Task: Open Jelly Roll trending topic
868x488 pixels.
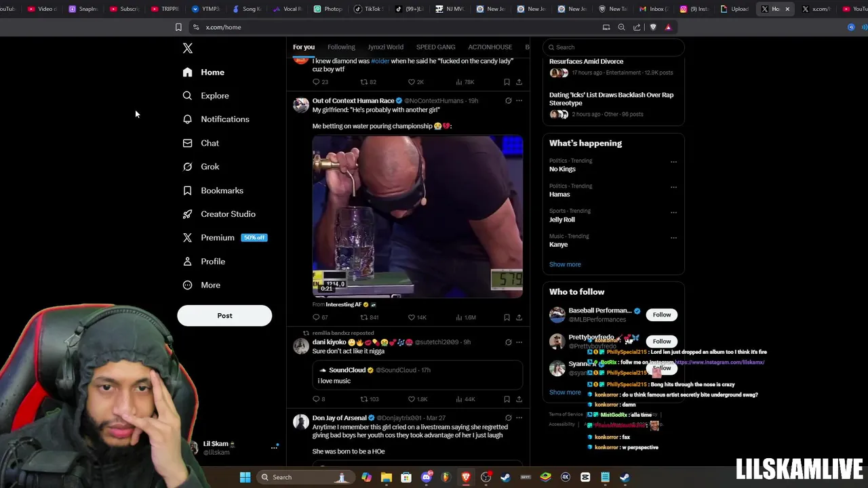Action: [x=562, y=220]
